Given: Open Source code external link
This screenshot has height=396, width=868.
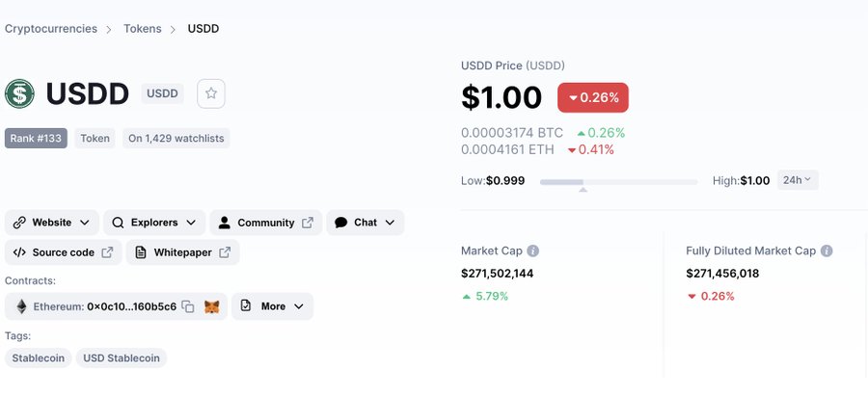Looking at the screenshot, I should tap(63, 252).
